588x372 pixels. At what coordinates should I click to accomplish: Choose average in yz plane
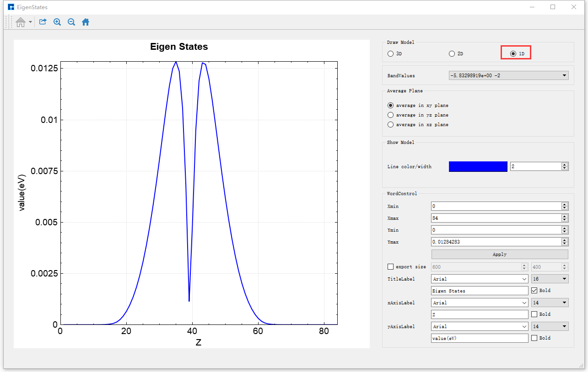391,115
